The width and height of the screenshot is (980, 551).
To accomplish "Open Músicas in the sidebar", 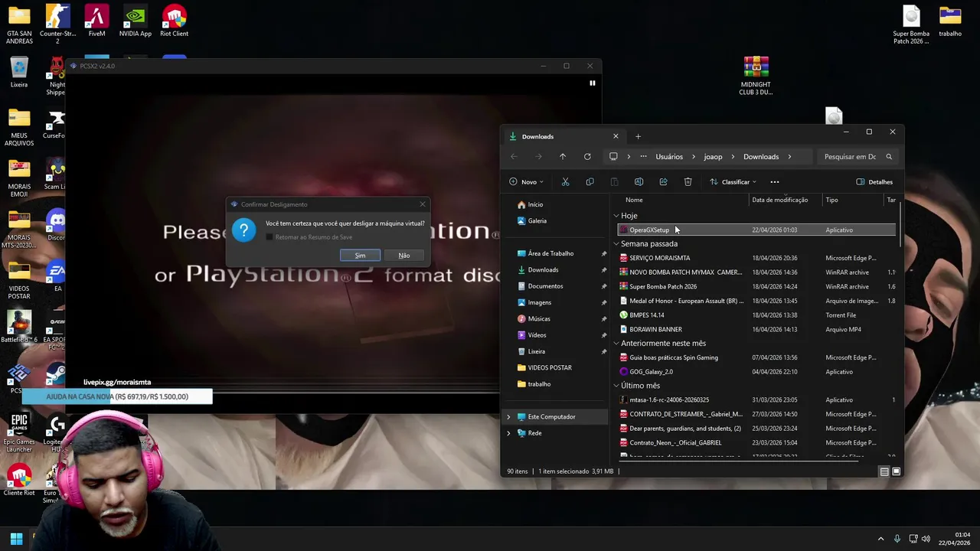I will 538,318.
